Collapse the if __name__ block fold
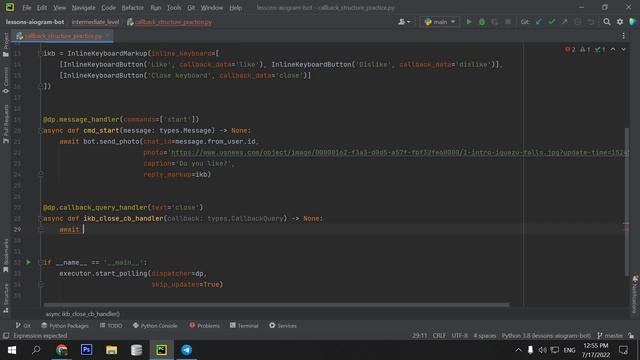 [40, 262]
